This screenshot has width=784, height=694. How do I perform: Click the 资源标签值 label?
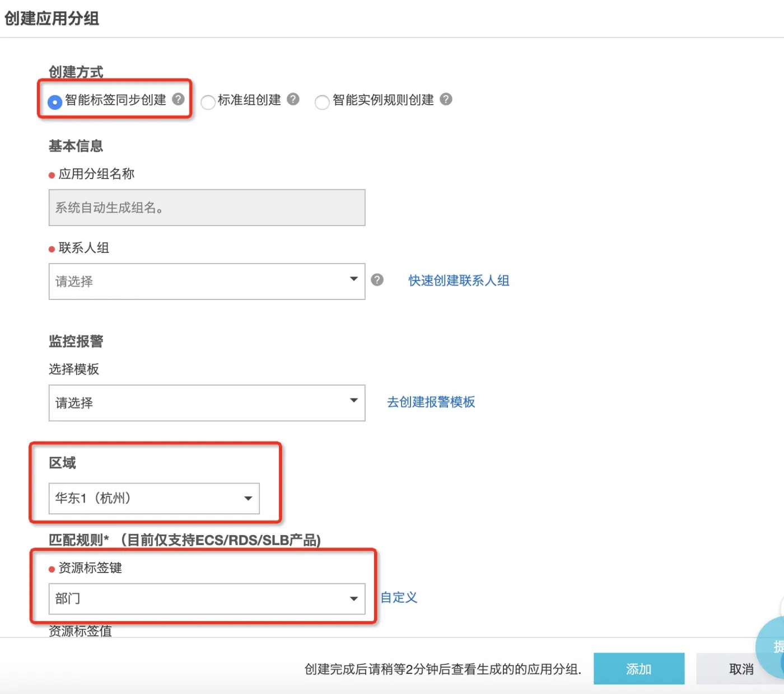coord(80,631)
